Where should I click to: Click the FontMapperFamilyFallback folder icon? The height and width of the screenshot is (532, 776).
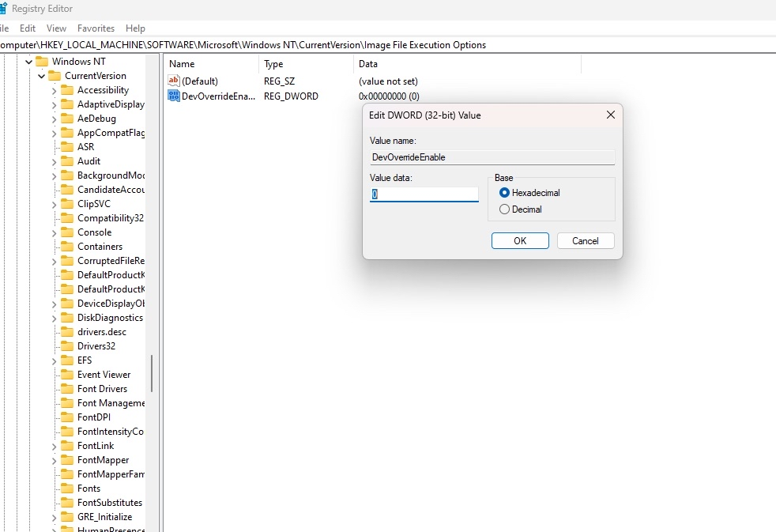(67, 474)
